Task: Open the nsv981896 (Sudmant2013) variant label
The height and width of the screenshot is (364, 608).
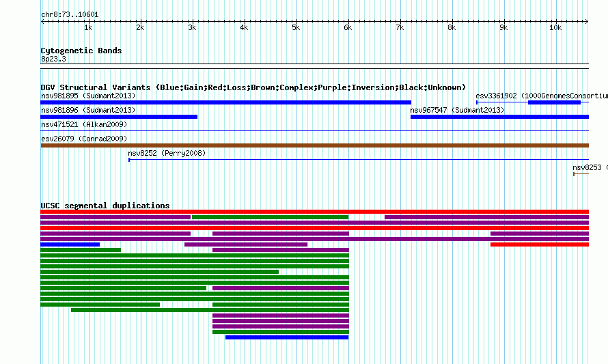Action: tap(88, 110)
